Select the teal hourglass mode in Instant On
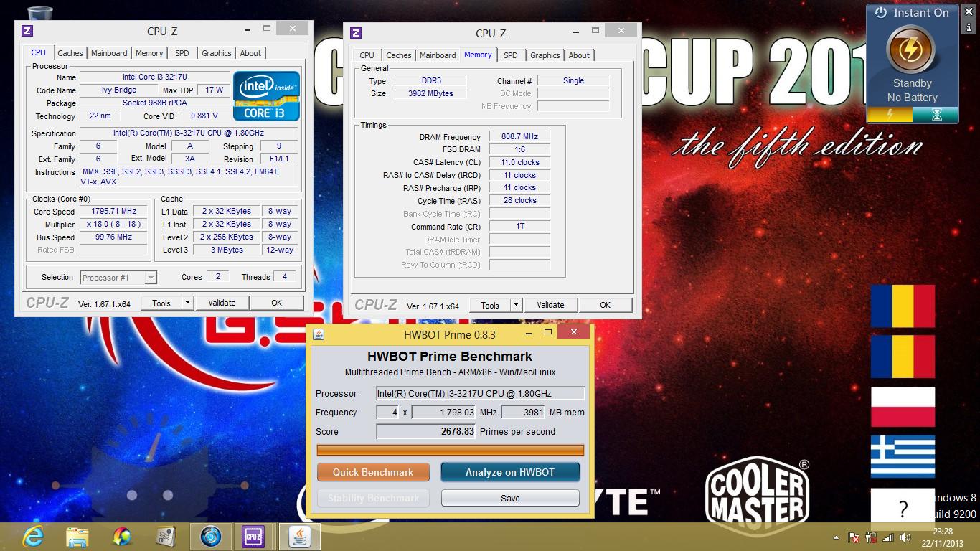The image size is (980, 551). tap(936, 114)
